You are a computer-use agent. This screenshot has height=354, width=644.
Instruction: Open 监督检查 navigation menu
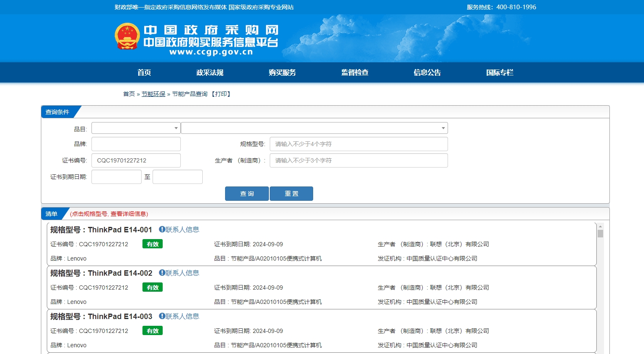pyautogui.click(x=355, y=72)
